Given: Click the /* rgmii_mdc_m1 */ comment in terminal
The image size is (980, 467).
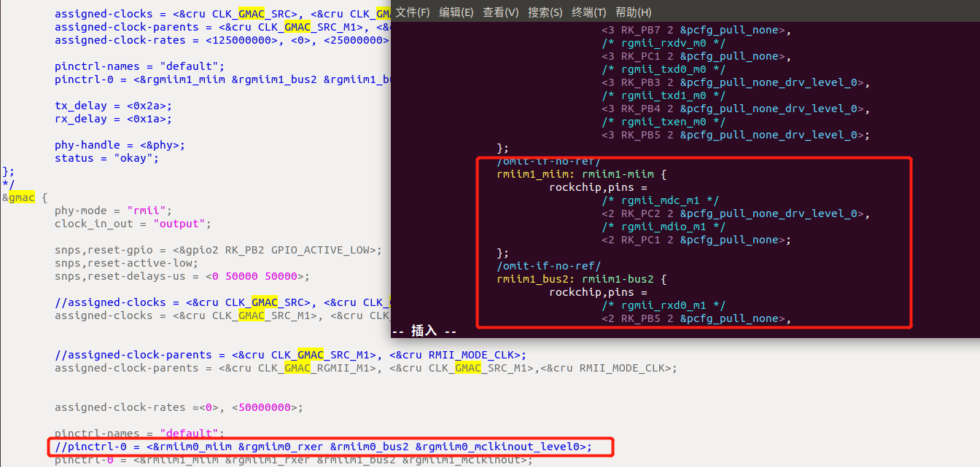Looking at the screenshot, I should coord(661,200).
